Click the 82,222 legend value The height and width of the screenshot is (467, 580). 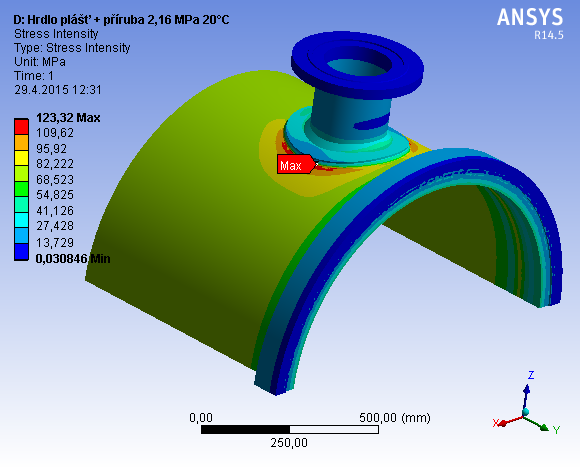coord(55,164)
